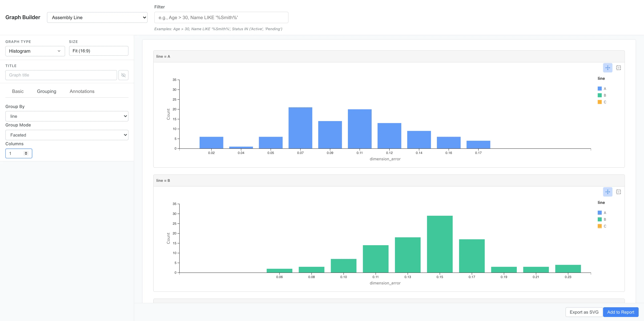This screenshot has height=321, width=644.
Task: Click the filter examples hint text
Action: tap(218, 29)
